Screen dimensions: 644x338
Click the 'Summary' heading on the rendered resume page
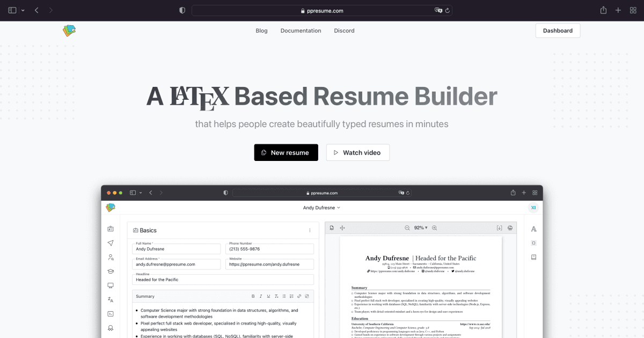360,288
